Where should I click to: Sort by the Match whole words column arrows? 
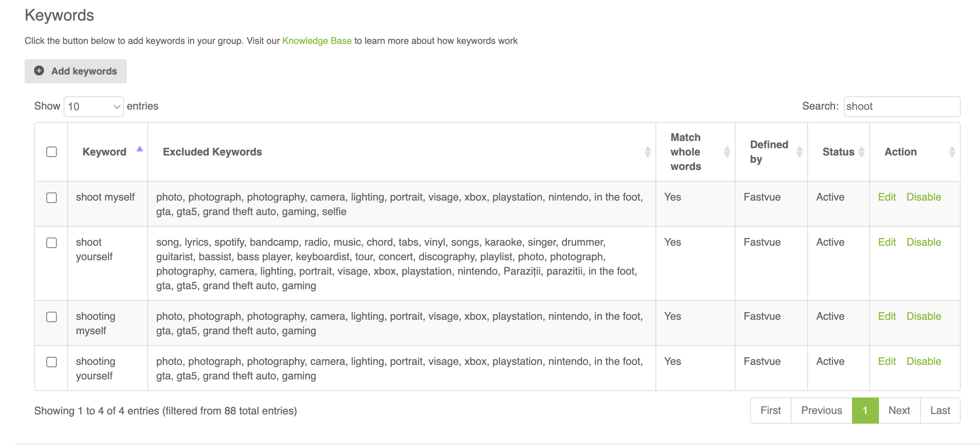727,152
